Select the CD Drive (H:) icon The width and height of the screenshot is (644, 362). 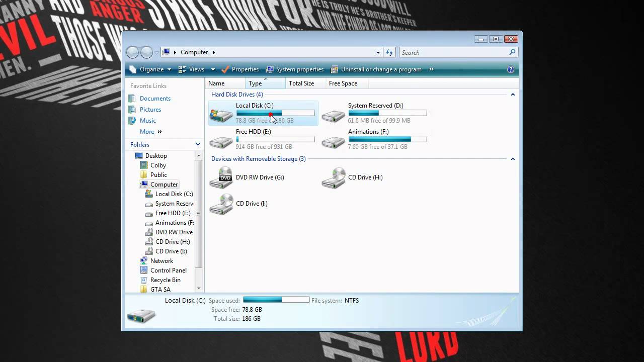[333, 177]
